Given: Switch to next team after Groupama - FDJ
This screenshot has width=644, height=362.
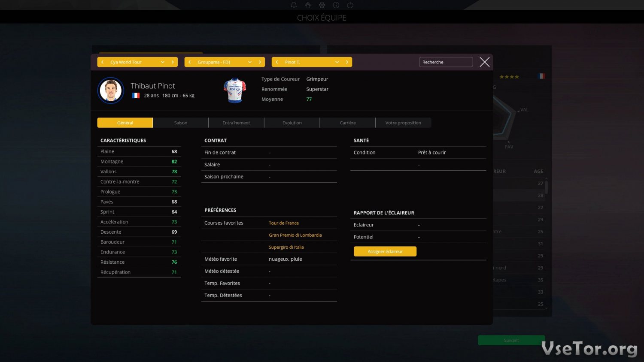Looking at the screenshot, I should pos(260,62).
